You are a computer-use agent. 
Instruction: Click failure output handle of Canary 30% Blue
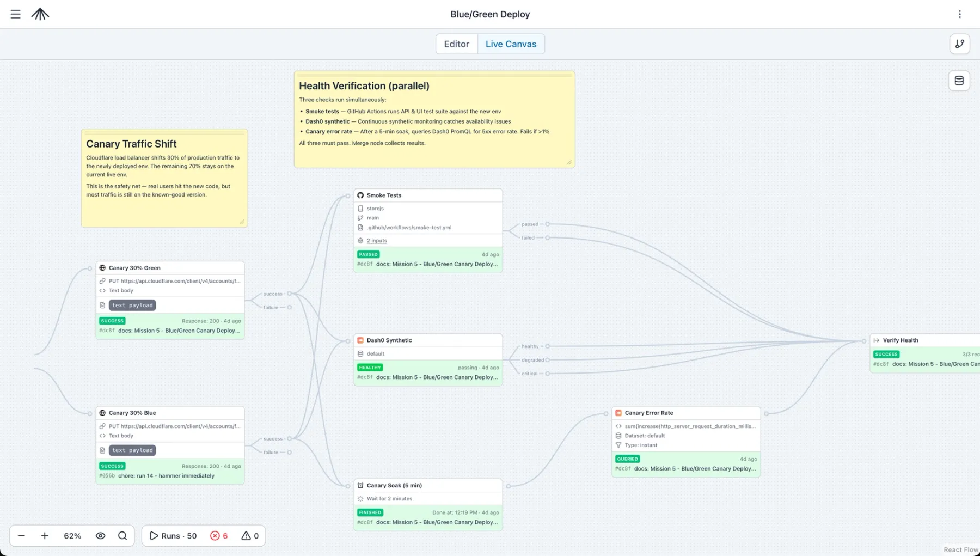[290, 452]
